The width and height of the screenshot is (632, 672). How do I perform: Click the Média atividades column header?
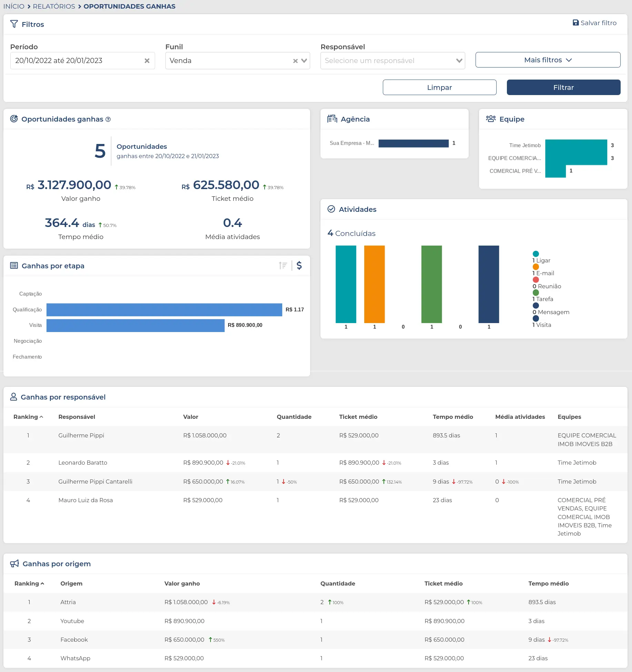point(520,417)
